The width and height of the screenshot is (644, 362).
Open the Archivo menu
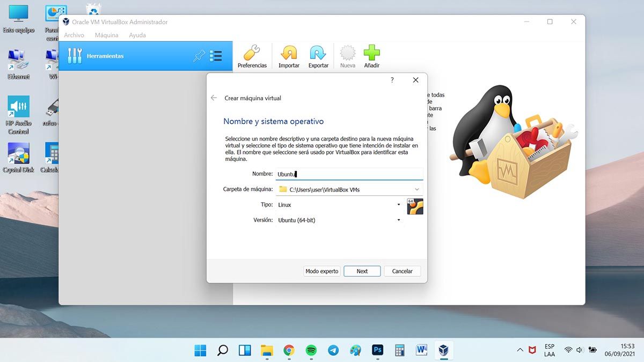[x=74, y=35]
